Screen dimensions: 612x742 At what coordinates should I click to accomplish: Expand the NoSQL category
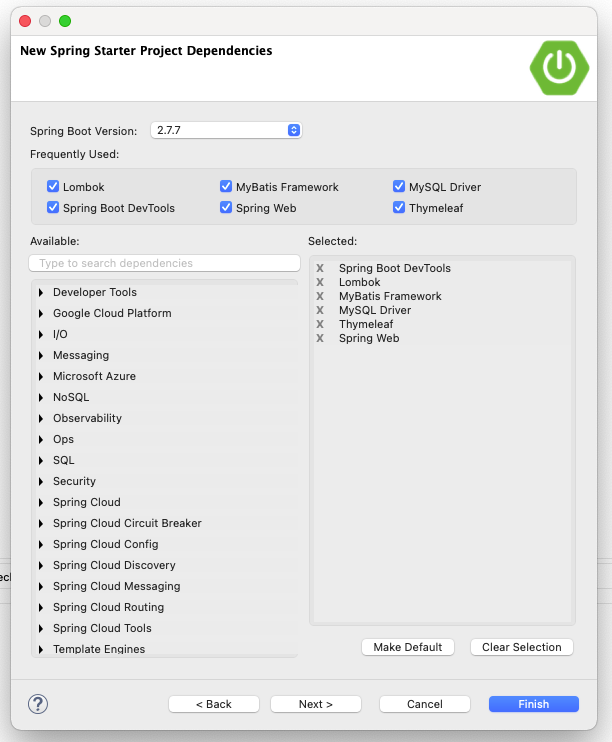click(41, 398)
